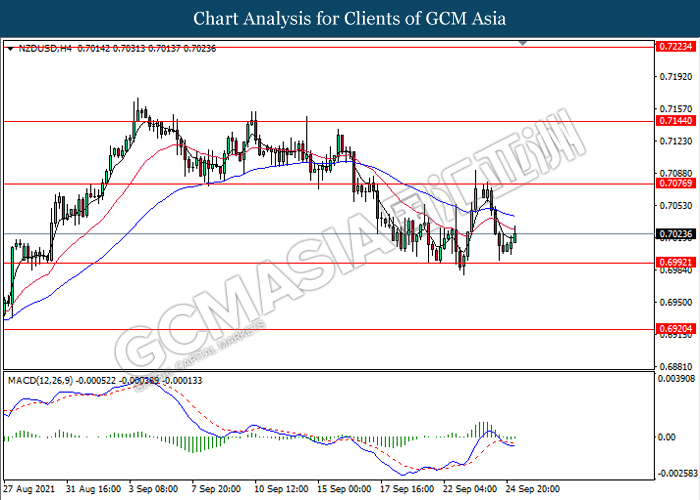Screen dimensions: 700x500
Task: Click the MACD 0.00 scale value
Action: (x=667, y=437)
